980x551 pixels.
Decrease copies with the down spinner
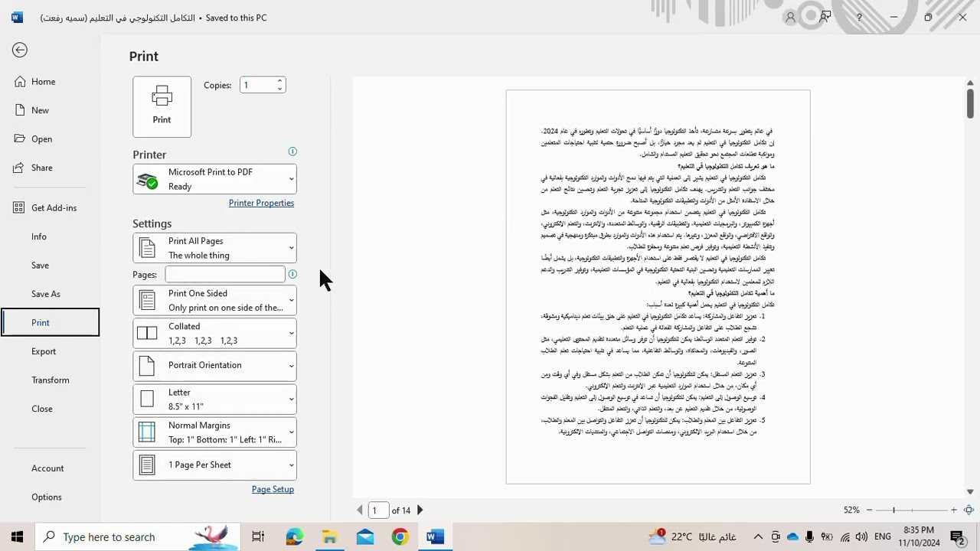tap(279, 89)
